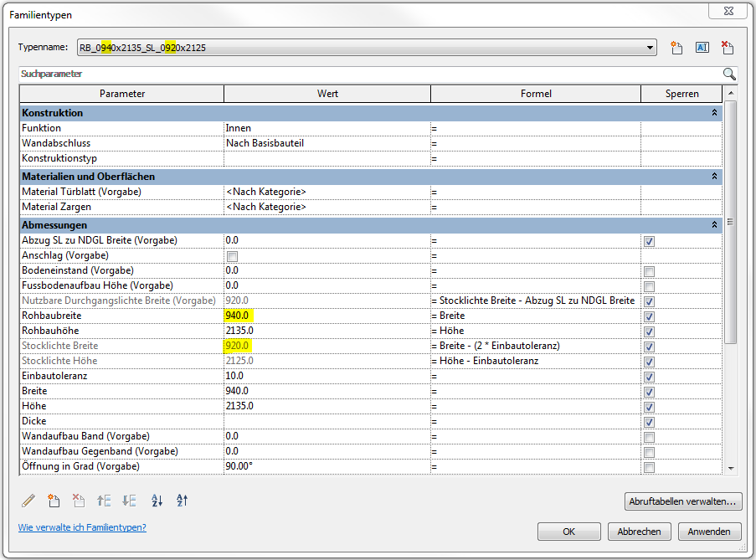Click the New Type icon beside Typenname

point(677,48)
